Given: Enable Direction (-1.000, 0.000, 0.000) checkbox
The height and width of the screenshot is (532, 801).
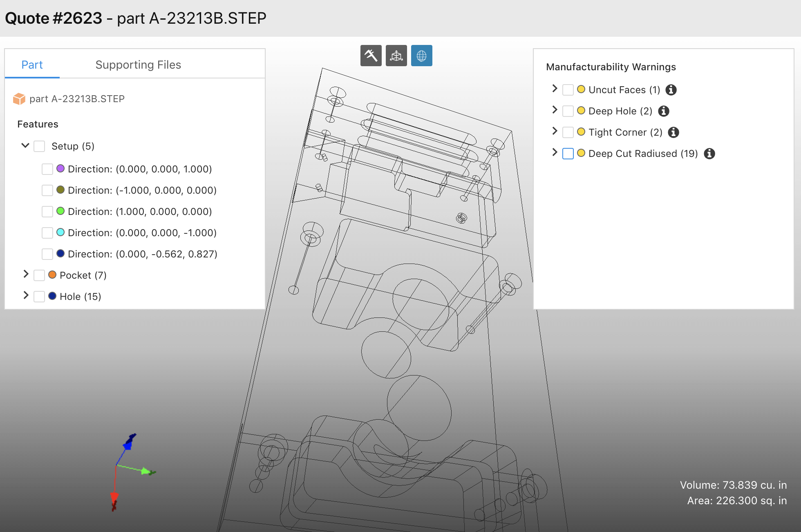Looking at the screenshot, I should [x=47, y=190].
